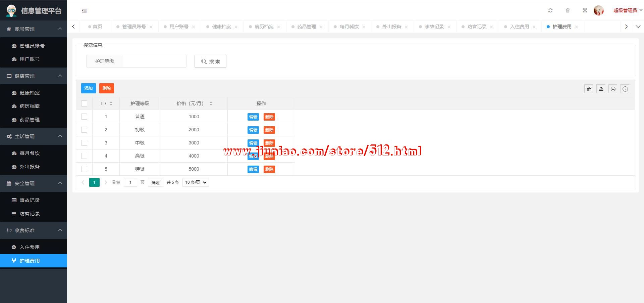Close the 入住费用 tab
The image size is (644, 303).
click(x=534, y=27)
